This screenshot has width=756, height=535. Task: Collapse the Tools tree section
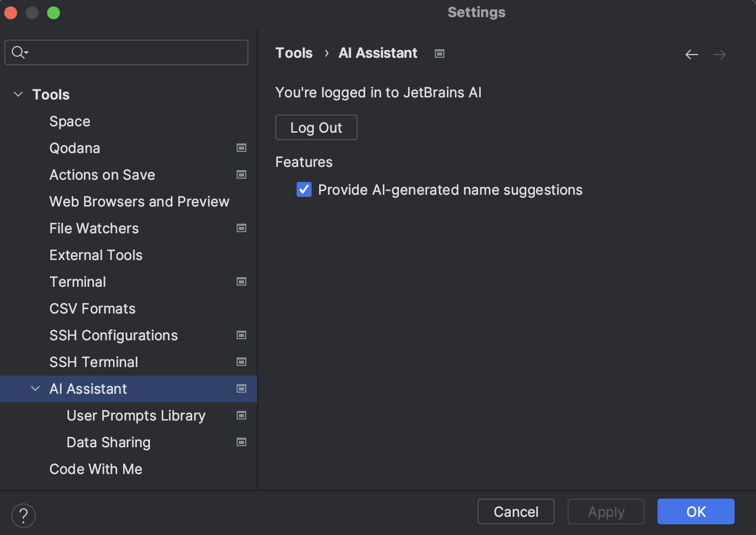tap(18, 94)
